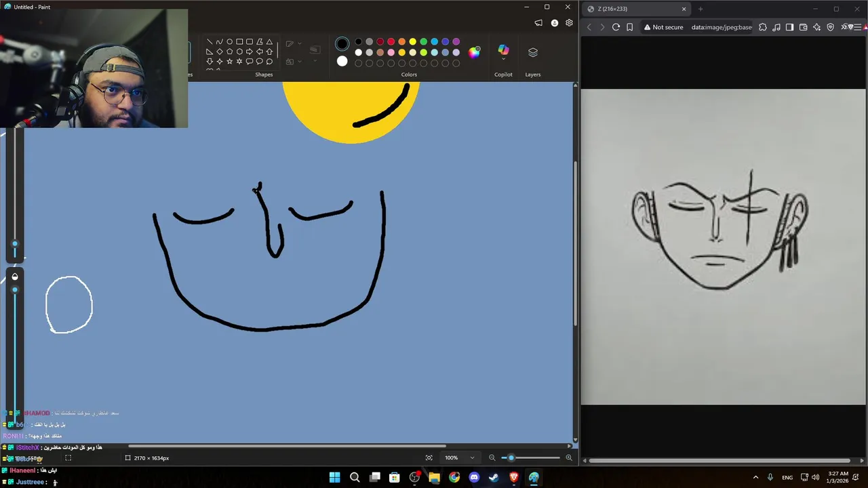This screenshot has width=868, height=488.
Task: Bookmark the page in the browser
Action: click(x=630, y=27)
